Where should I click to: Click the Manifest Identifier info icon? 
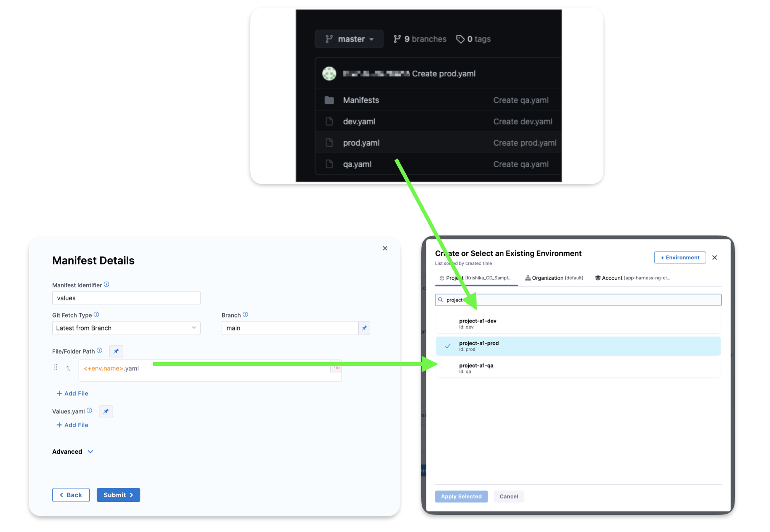pyautogui.click(x=107, y=284)
